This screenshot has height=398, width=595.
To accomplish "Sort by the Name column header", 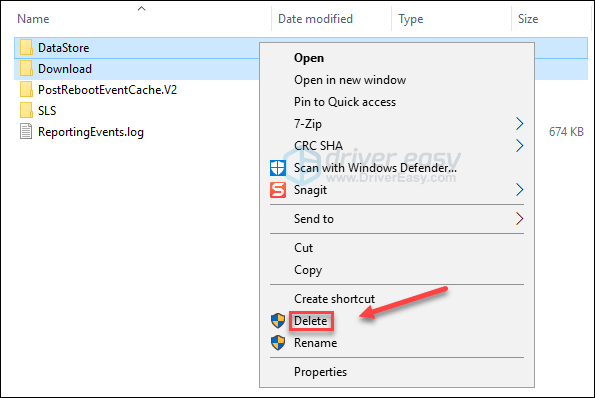I will point(33,19).
